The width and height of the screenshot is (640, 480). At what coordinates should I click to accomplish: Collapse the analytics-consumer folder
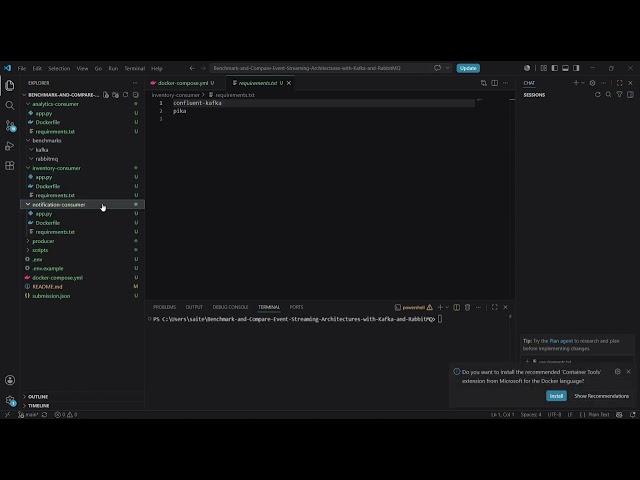coord(82,104)
